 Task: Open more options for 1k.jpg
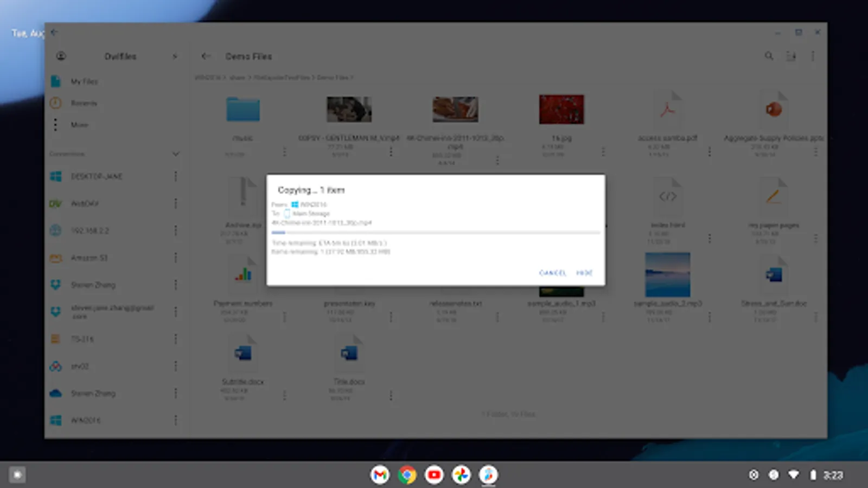(x=603, y=152)
